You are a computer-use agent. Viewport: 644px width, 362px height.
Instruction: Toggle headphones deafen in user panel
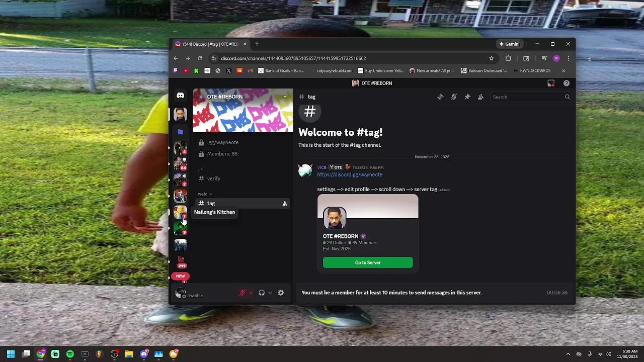click(262, 293)
